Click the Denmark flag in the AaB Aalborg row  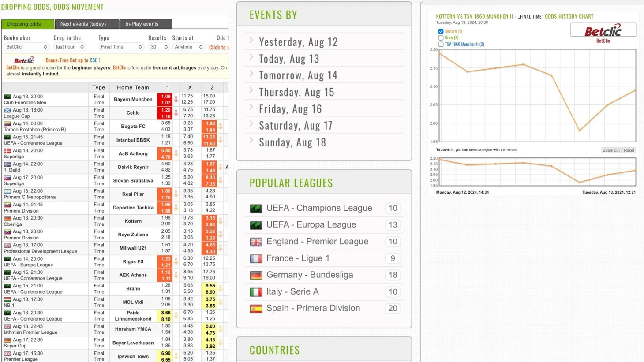click(x=7, y=151)
